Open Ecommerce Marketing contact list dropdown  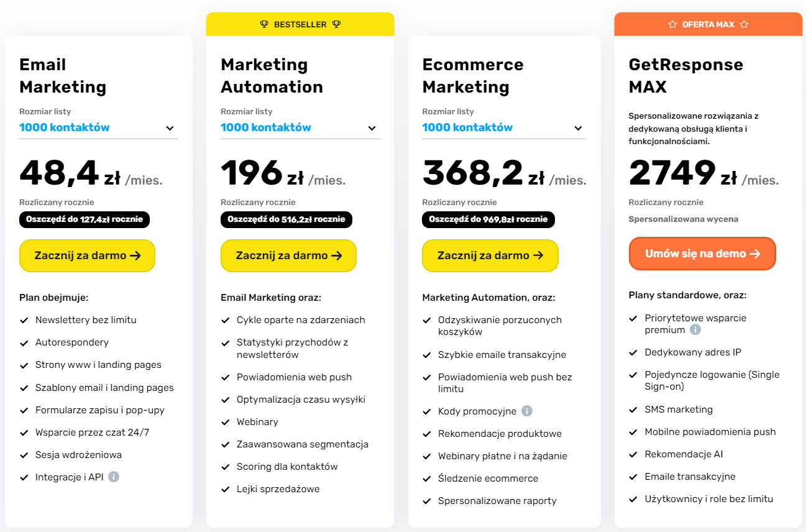tap(504, 128)
